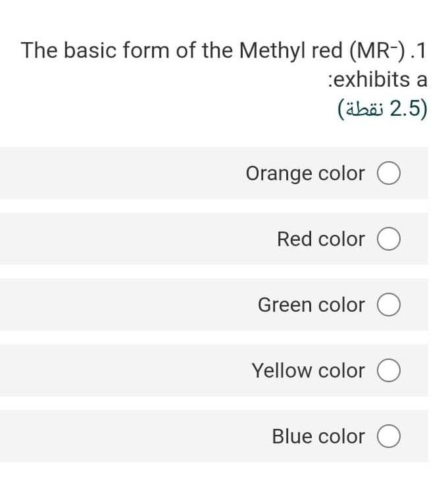Select the Red color radio button

pyautogui.click(x=389, y=239)
